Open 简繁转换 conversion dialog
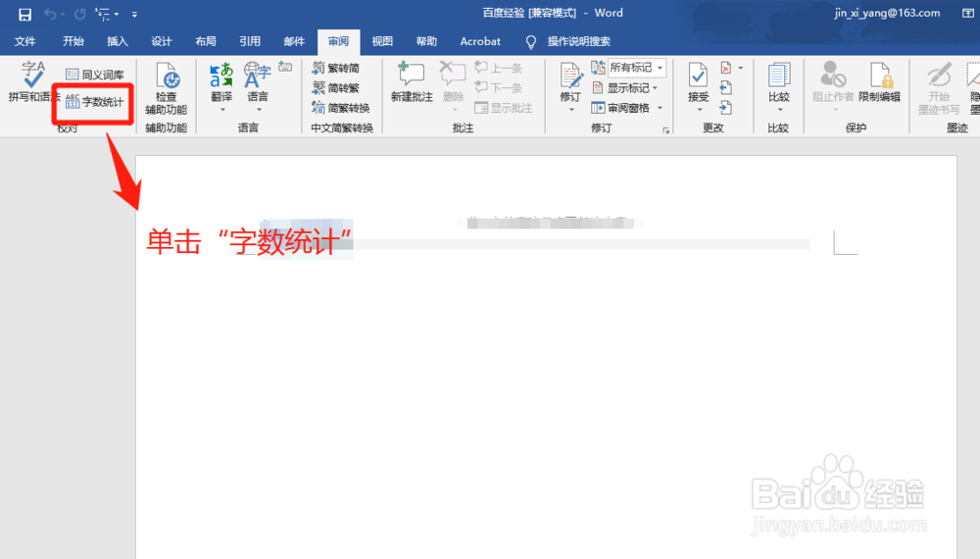 tap(341, 108)
